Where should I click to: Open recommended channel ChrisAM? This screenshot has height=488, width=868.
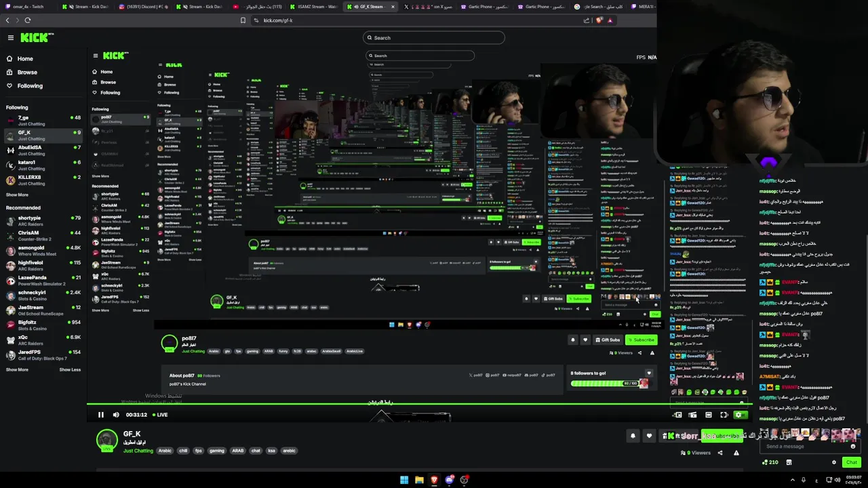43,236
